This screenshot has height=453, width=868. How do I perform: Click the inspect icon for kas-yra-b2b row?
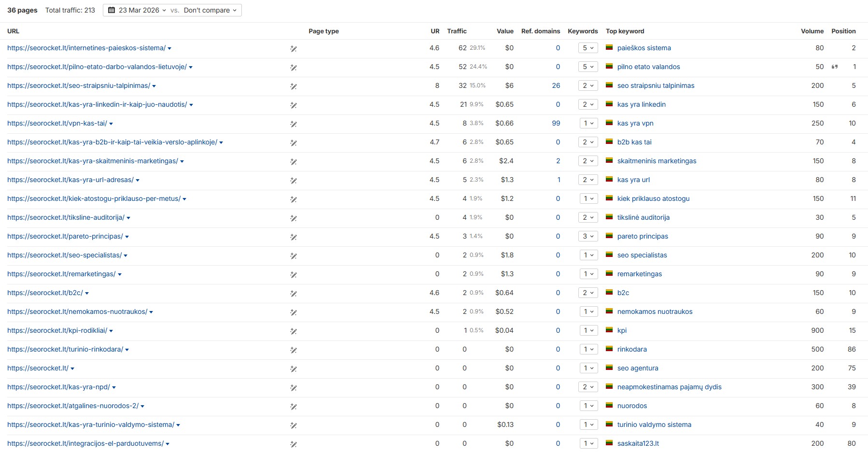[x=293, y=143]
